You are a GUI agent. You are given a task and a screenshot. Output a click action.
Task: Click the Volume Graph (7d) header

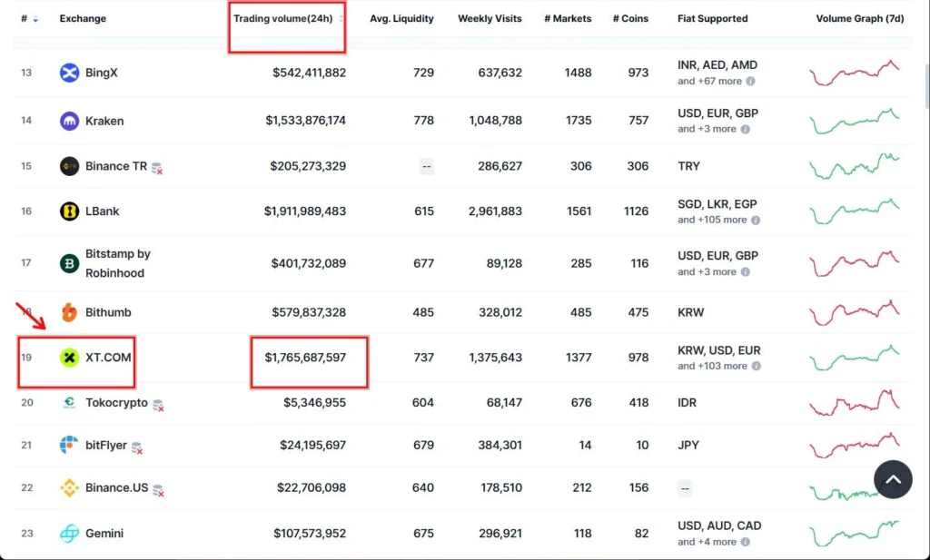(x=860, y=19)
